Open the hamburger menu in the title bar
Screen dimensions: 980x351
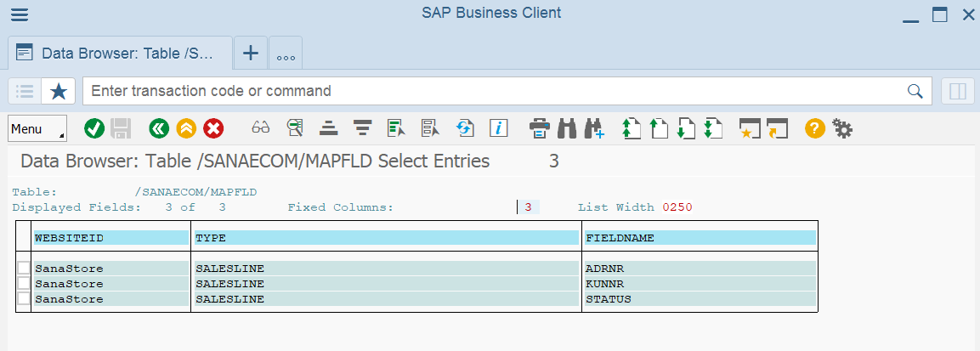[x=20, y=15]
